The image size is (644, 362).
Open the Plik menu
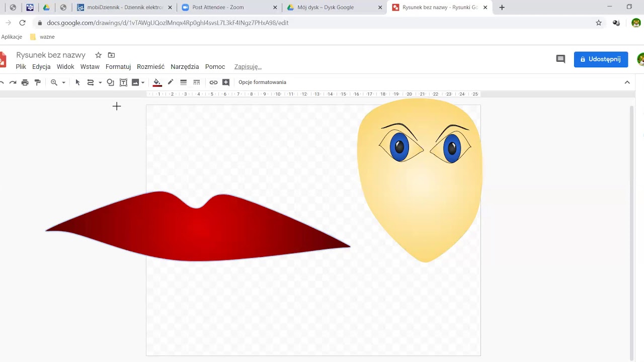click(21, 67)
